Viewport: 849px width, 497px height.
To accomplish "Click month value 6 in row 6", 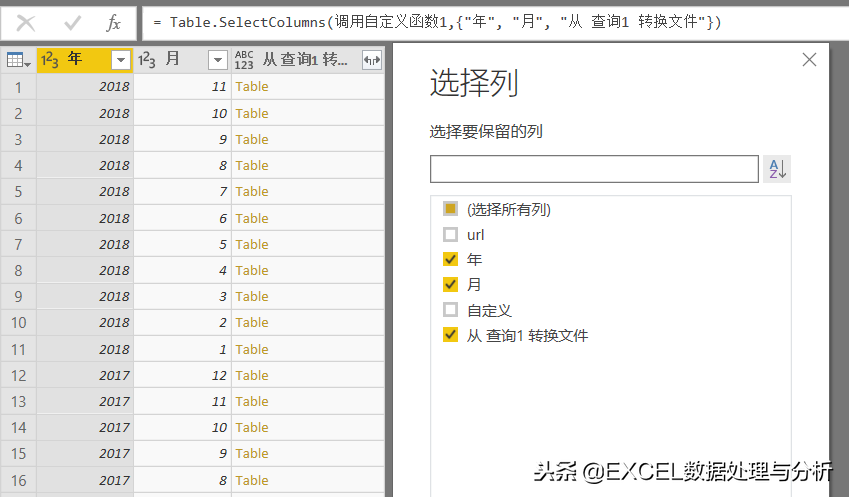I will click(182, 219).
